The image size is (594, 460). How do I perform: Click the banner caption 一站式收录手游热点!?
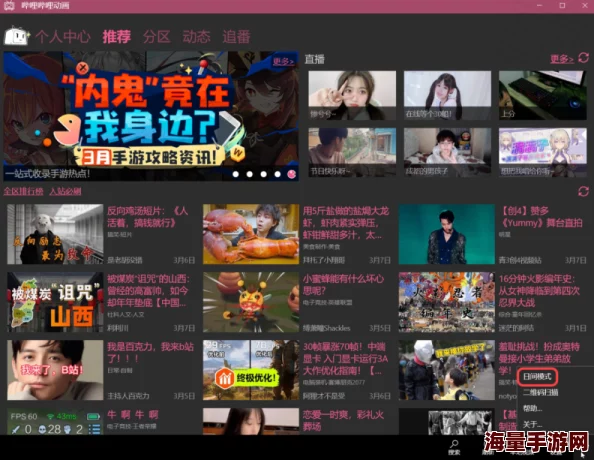click(47, 174)
